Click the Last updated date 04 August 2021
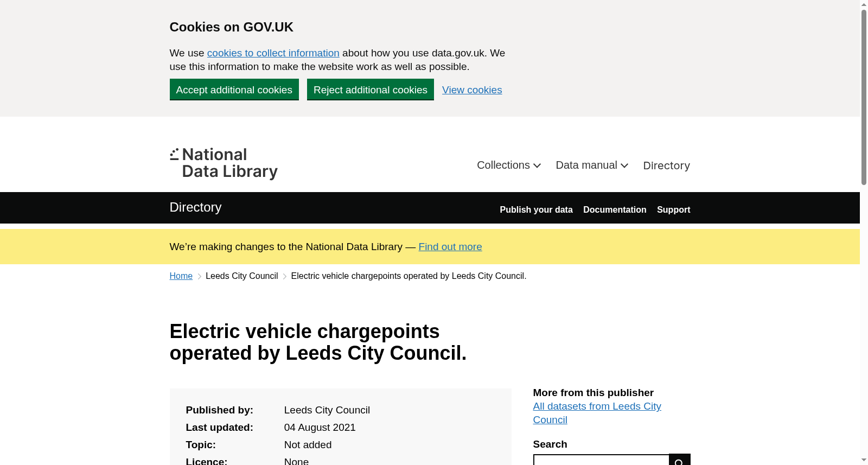 (320, 428)
